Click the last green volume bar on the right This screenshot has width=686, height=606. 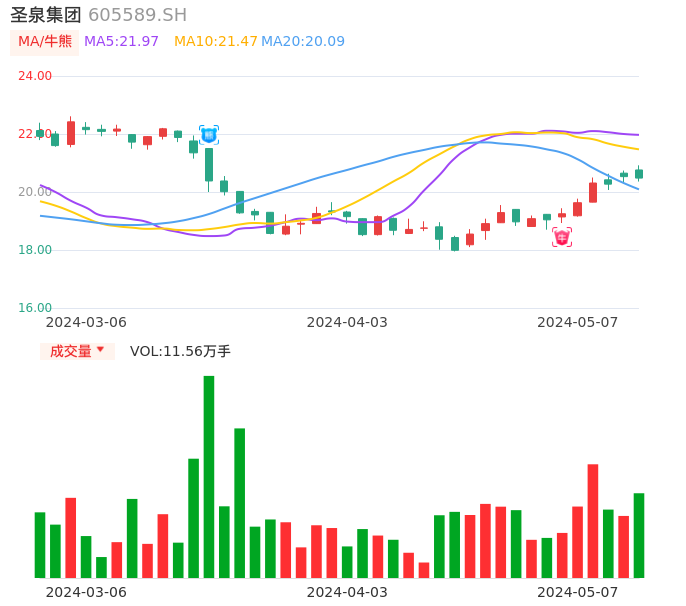[639, 535]
